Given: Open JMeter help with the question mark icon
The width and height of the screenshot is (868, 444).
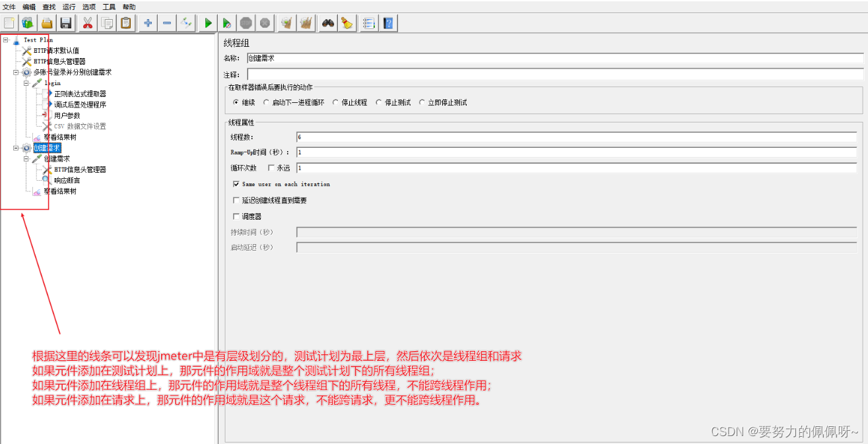Looking at the screenshot, I should pos(387,22).
